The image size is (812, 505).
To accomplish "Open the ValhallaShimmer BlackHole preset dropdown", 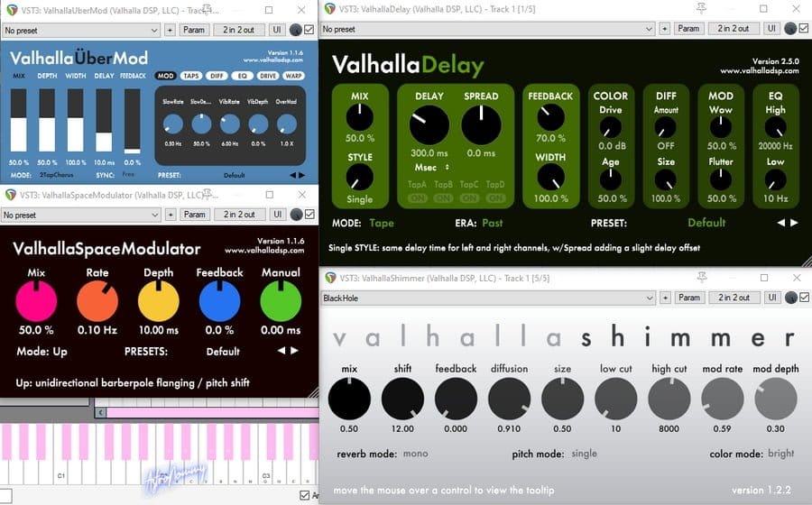I will pos(488,298).
